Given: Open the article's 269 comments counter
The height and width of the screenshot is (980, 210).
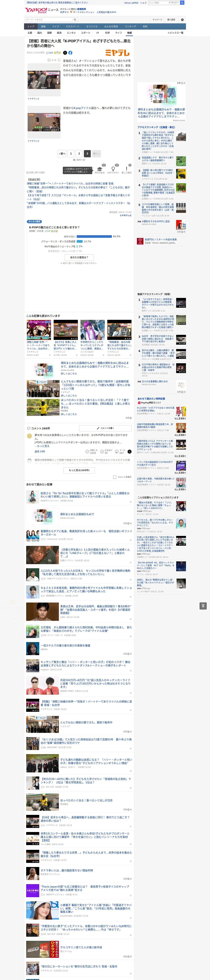Looking at the screenshot, I should tap(50, 53).
